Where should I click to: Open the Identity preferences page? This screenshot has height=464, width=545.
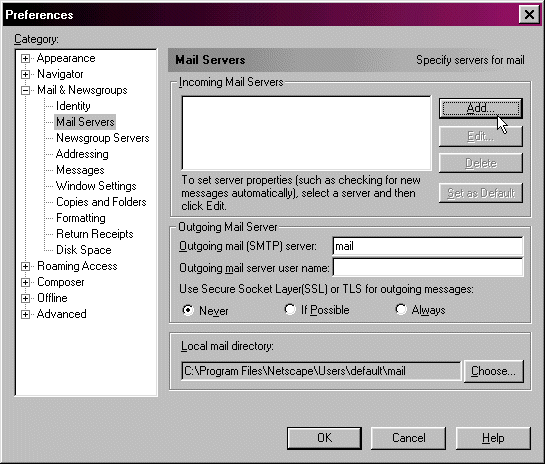coord(73,106)
